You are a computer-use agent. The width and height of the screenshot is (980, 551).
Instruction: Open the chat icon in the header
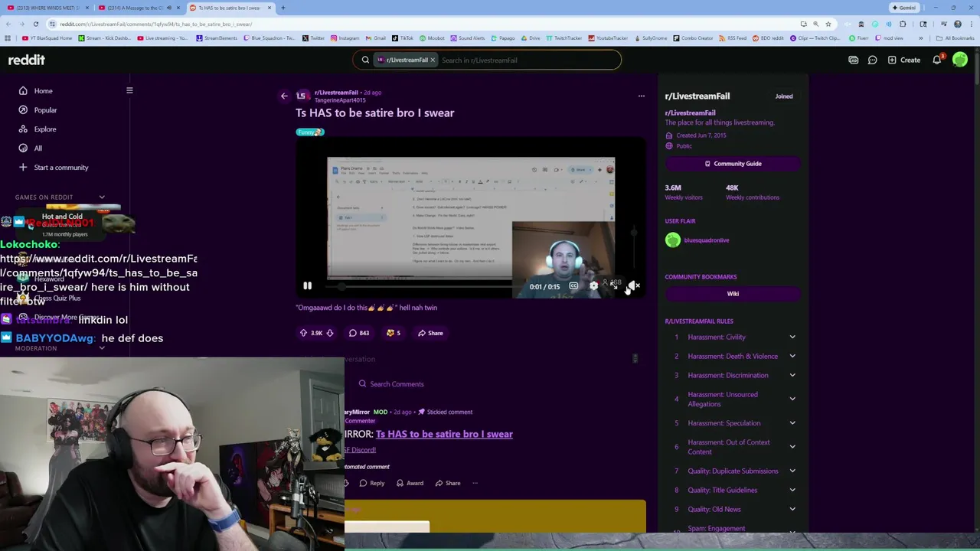[873, 60]
